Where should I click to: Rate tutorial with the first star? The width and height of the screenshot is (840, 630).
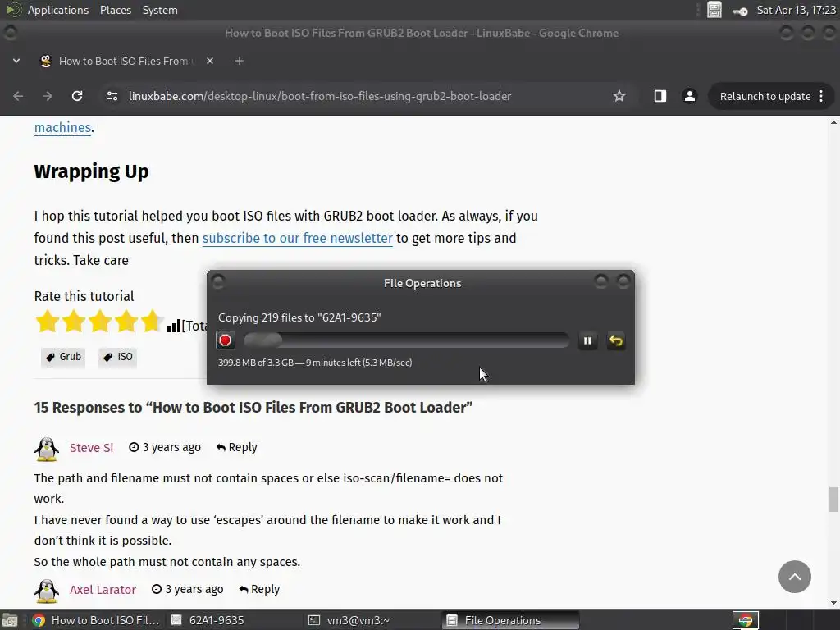click(x=47, y=321)
